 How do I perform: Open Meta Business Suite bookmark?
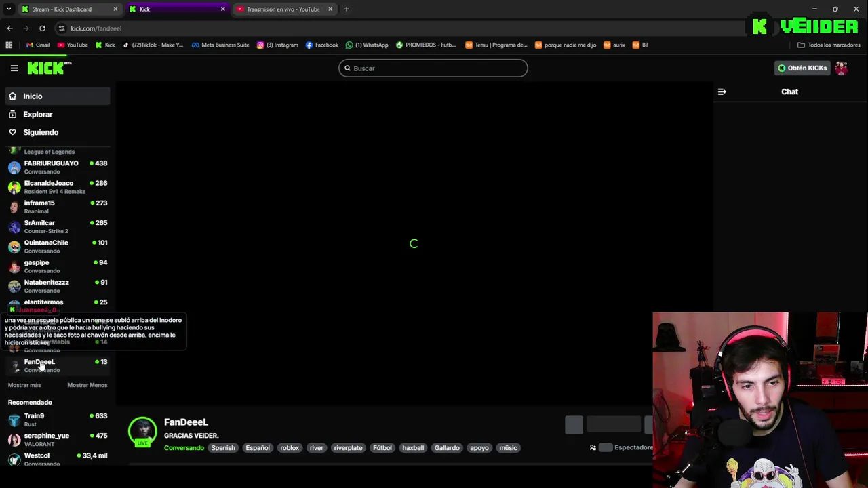pyautogui.click(x=220, y=45)
